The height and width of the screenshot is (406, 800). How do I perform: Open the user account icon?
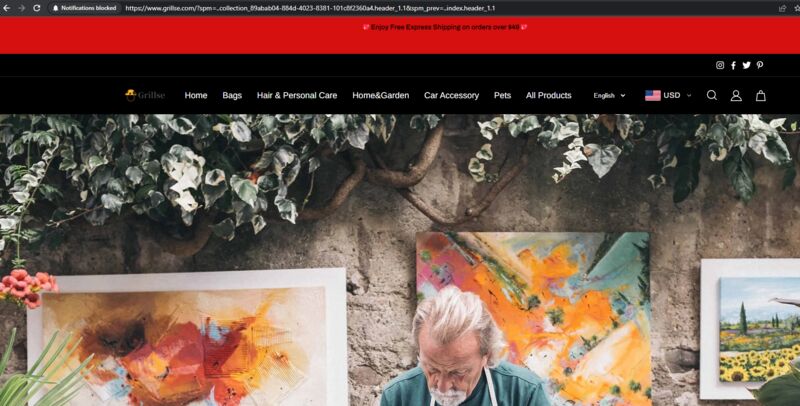click(x=736, y=95)
